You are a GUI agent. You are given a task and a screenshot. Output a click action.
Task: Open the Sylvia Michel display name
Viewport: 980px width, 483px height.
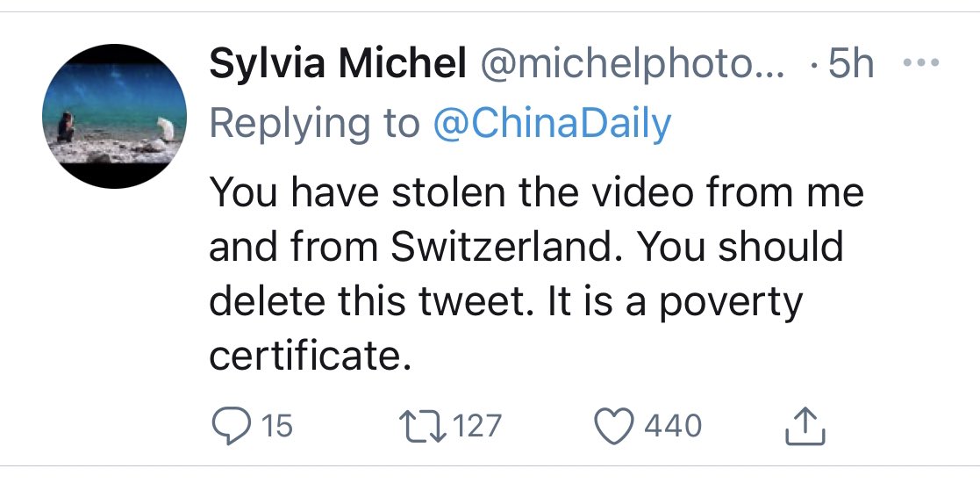(x=338, y=64)
